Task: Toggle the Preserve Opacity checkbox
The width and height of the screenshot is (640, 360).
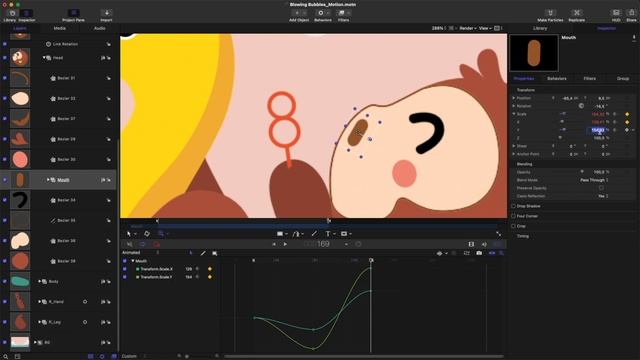Action: (x=601, y=188)
